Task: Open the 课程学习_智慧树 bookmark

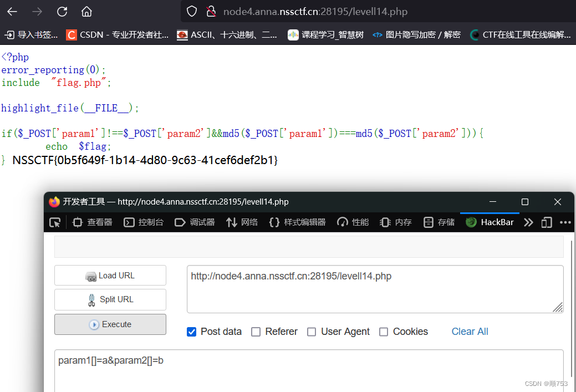Action: [326, 35]
